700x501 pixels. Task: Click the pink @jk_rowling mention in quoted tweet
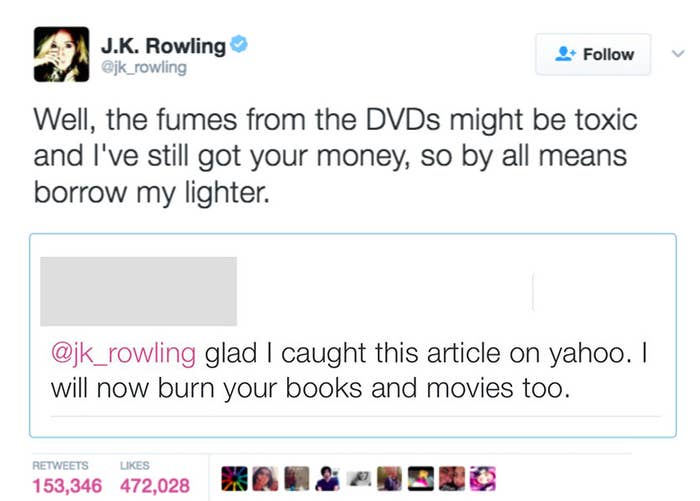(123, 354)
